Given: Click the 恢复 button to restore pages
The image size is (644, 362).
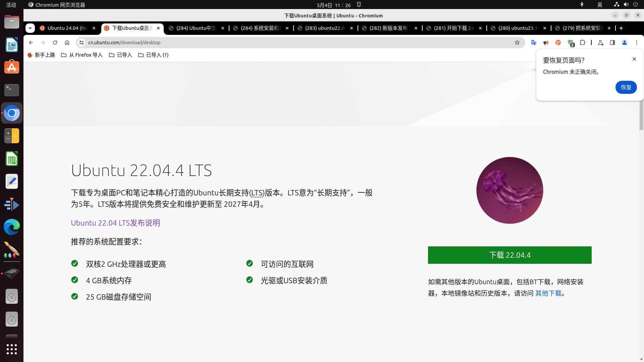Looking at the screenshot, I should click(626, 87).
